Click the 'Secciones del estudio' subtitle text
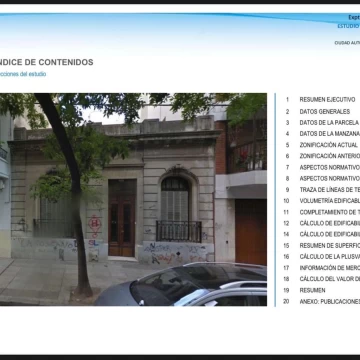 [x=23, y=74]
